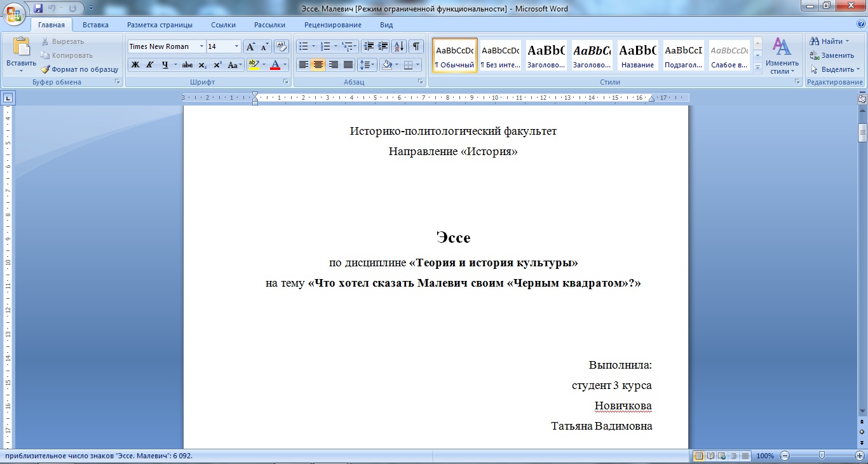Open the Font (Шрифт) dialog launcher

[286, 82]
